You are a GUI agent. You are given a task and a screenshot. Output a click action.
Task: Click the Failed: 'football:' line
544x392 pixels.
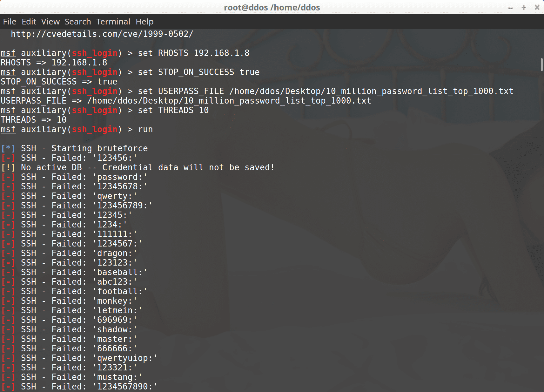pyautogui.click(x=74, y=291)
